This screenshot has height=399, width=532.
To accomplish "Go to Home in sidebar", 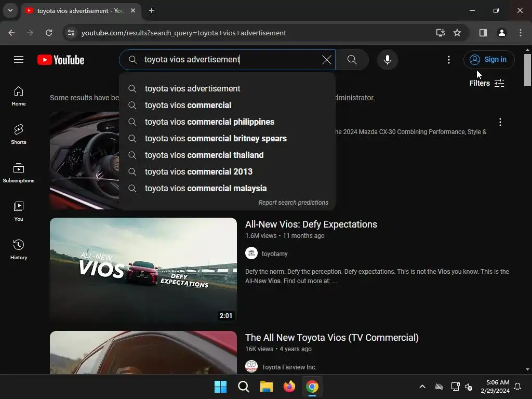I will 19,96.
